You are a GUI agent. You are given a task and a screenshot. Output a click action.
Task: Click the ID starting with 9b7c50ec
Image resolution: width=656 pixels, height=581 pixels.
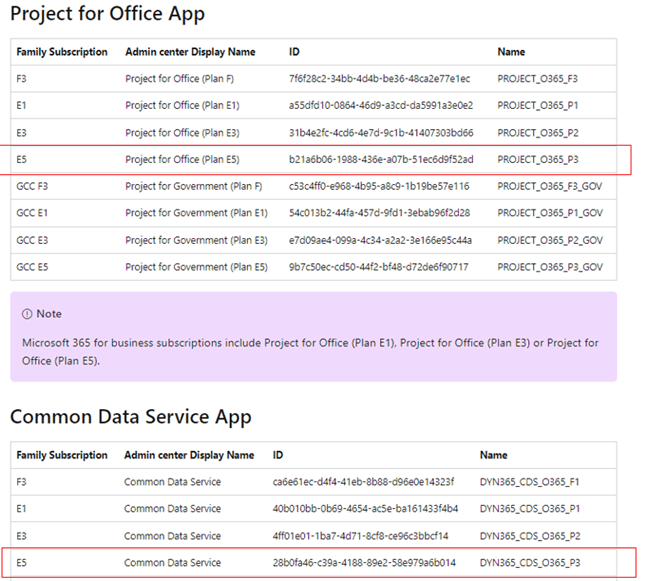[x=379, y=267]
